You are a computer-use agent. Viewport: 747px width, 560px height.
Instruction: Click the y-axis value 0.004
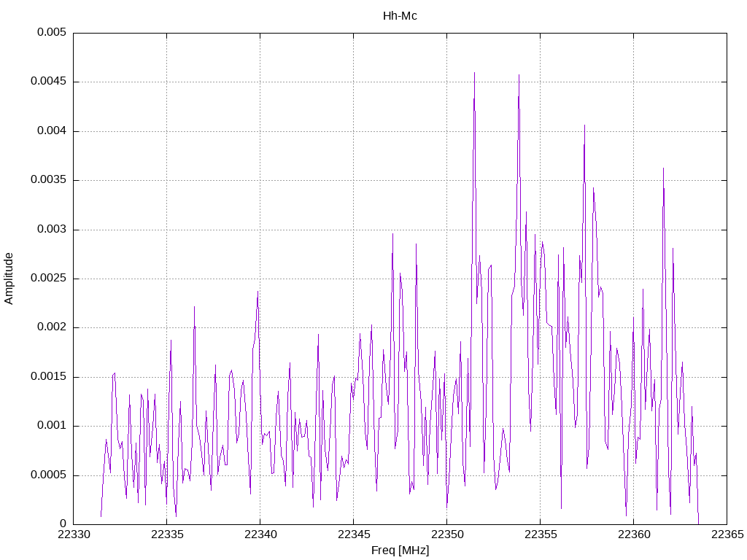pos(52,131)
